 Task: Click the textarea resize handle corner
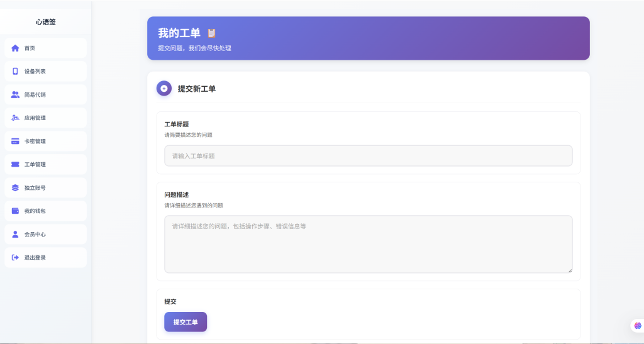coord(570,270)
